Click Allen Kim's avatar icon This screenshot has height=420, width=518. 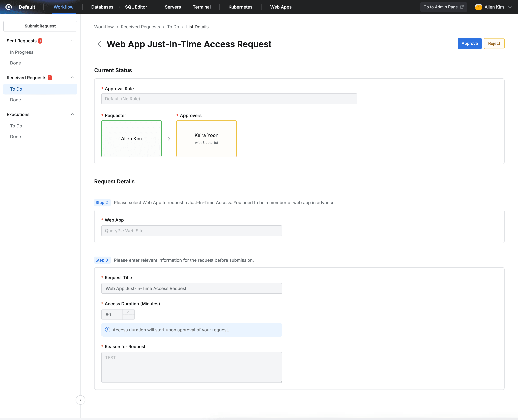(x=478, y=7)
